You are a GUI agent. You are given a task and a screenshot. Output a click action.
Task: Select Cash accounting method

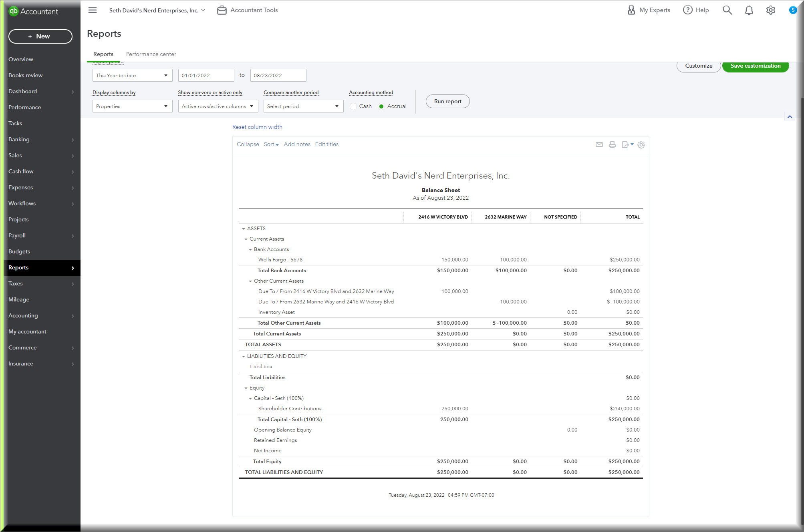353,106
